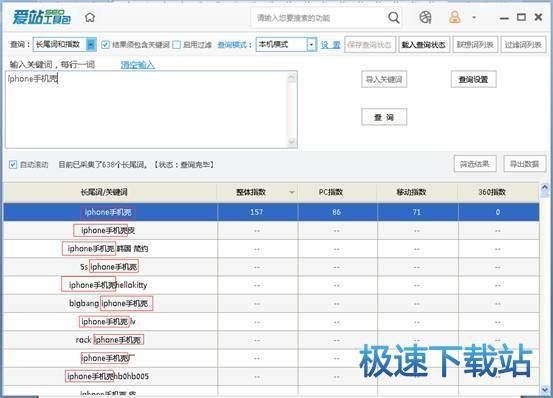The height and width of the screenshot is (398, 553).
Task: Click the 导出数据 button
Action: click(x=524, y=164)
